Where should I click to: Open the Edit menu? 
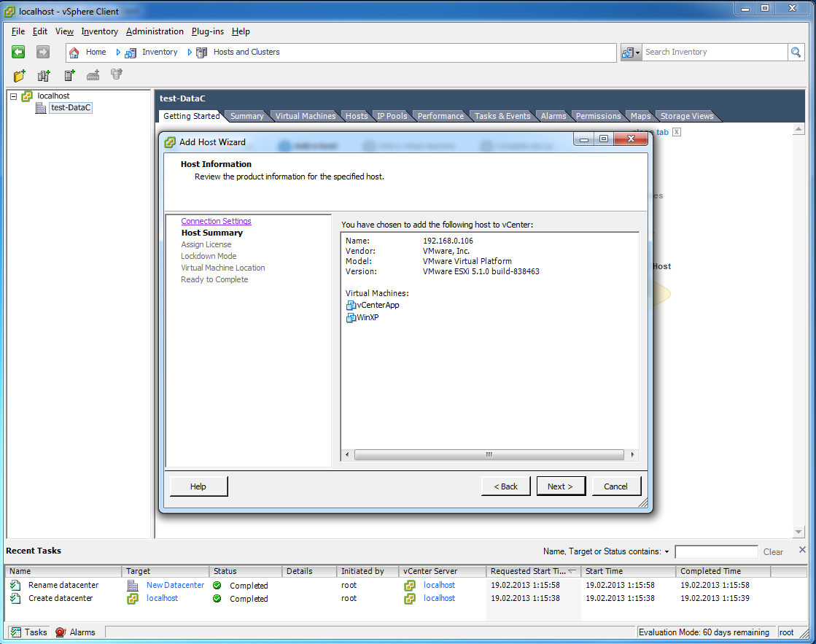[x=40, y=31]
